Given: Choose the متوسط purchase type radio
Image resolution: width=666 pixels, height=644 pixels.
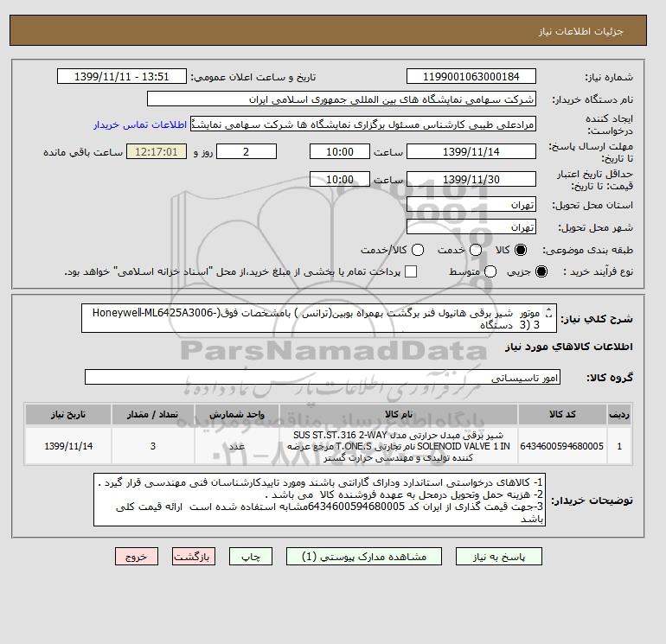Looking at the screenshot, I should (490, 271).
